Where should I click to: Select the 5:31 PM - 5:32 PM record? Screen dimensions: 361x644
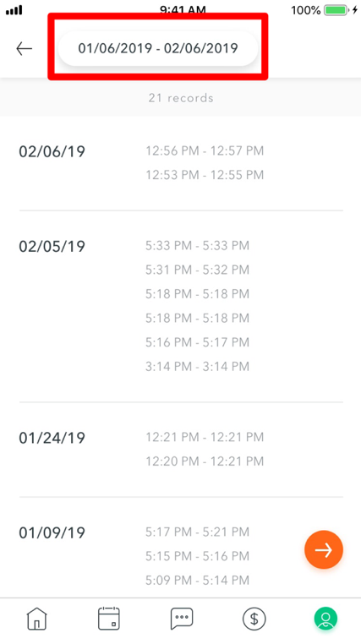pyautogui.click(x=197, y=270)
